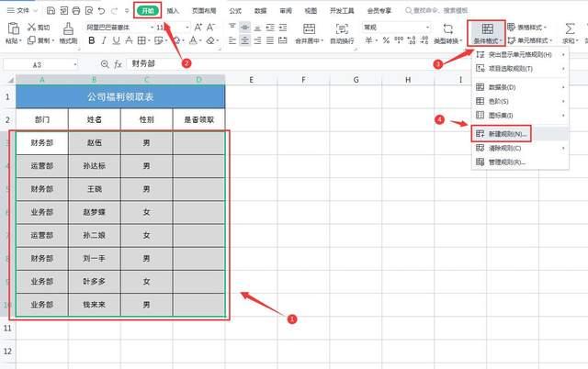The height and width of the screenshot is (369, 588).
Task: Click the Table Style (表格样式) icon
Action: tap(511, 27)
